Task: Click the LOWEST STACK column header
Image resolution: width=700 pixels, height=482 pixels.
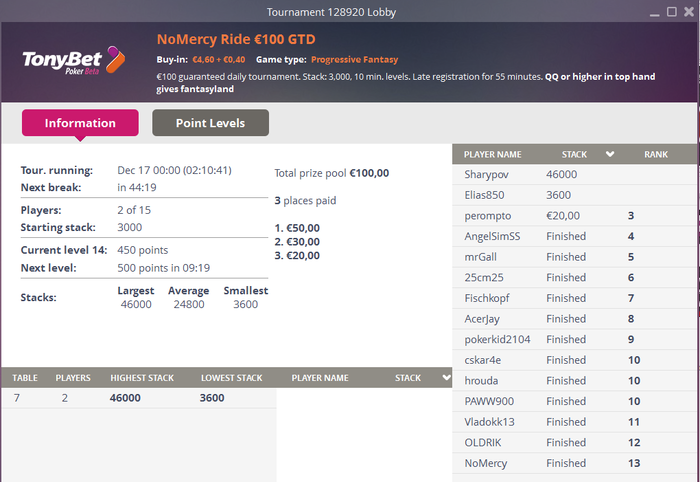Action: 231,378
